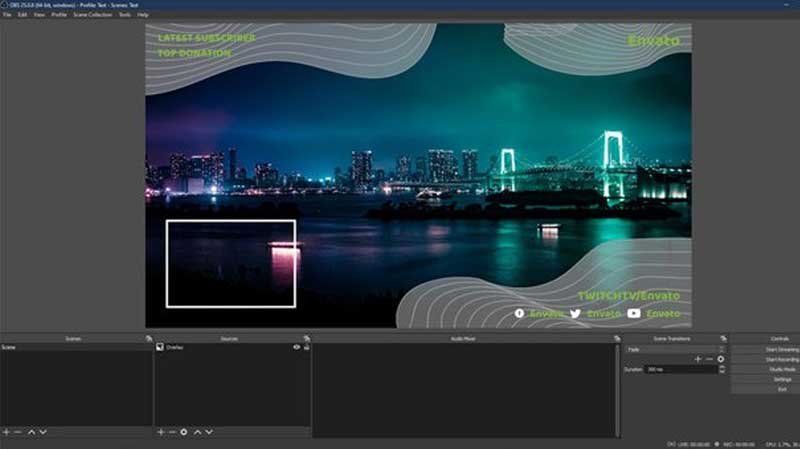
Task: Add a new source with plus icon
Action: [x=161, y=432]
